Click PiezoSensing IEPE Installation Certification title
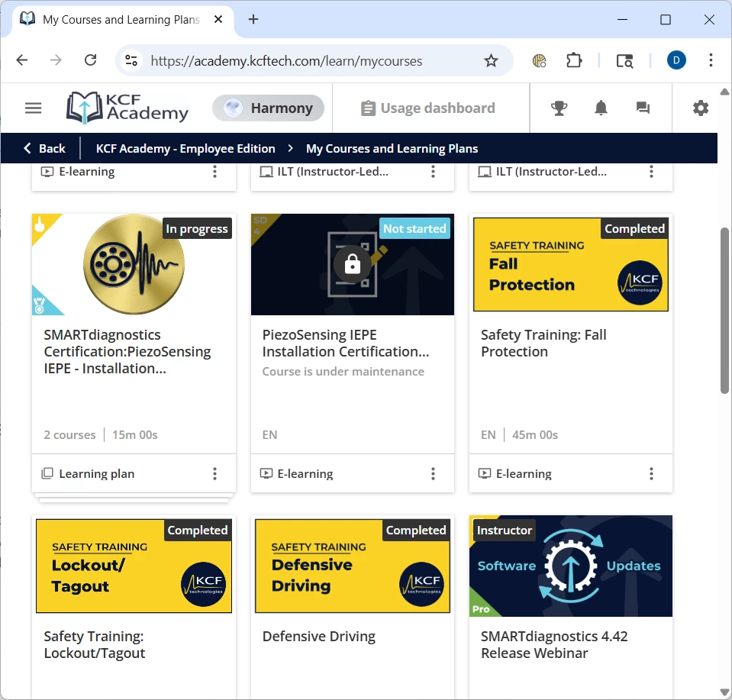Image resolution: width=732 pixels, height=700 pixels. 346,344
